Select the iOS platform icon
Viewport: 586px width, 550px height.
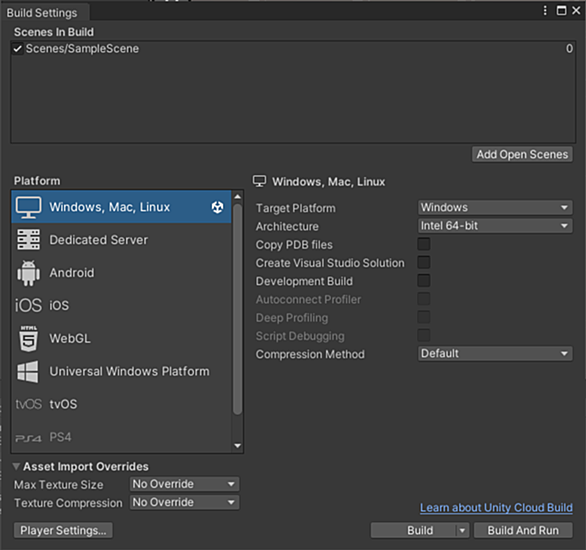coord(28,305)
